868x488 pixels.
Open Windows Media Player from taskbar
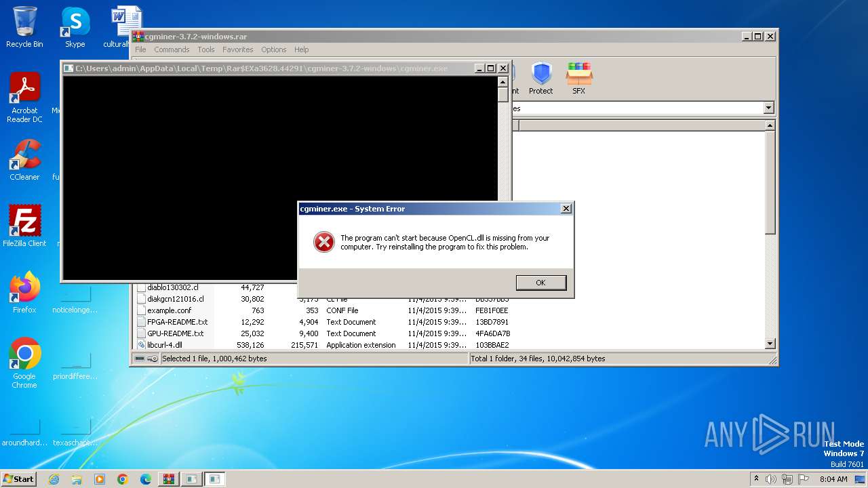(x=100, y=479)
